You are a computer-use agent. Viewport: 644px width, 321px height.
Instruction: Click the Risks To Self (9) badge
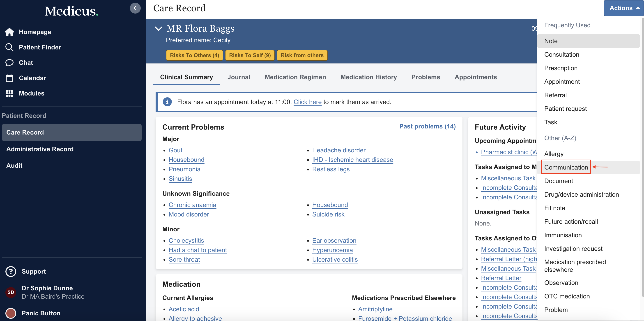(249, 55)
